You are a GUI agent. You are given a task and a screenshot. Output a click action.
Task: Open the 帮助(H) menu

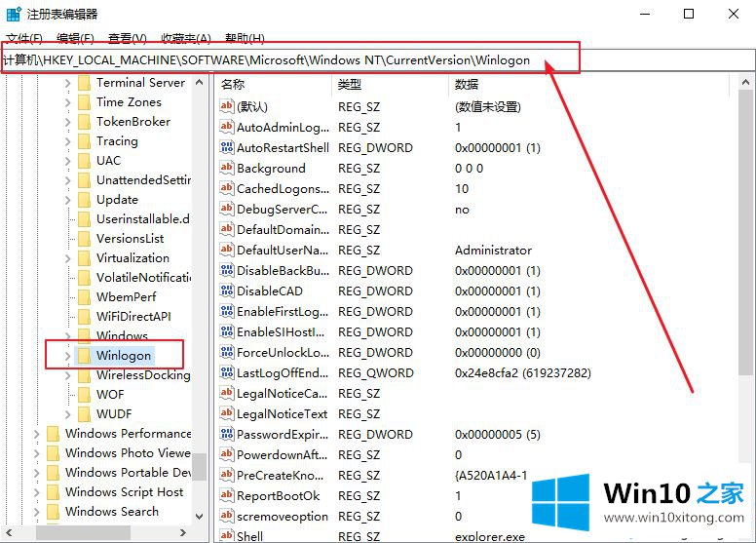tap(245, 38)
